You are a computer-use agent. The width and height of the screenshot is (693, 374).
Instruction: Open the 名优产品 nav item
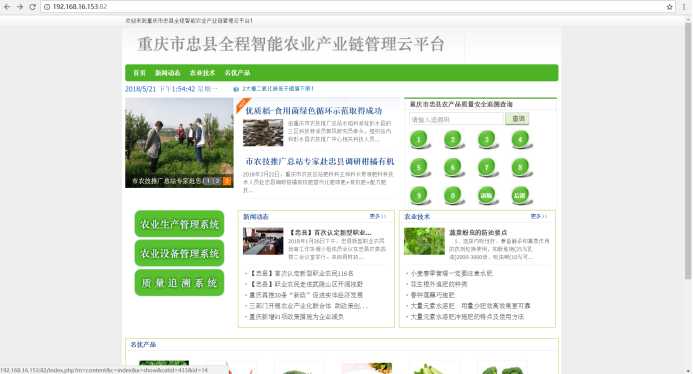(237, 73)
